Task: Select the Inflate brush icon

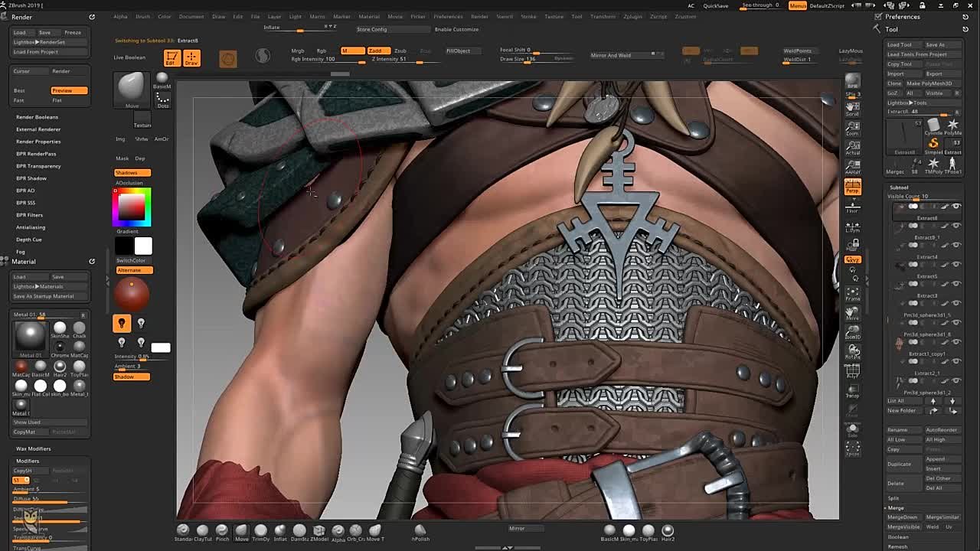Action: pos(279,531)
